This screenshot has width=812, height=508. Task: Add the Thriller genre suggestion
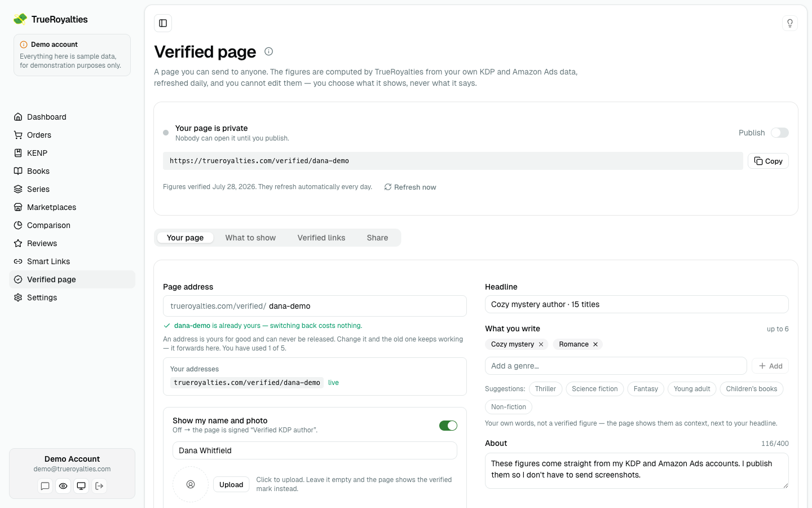point(545,389)
